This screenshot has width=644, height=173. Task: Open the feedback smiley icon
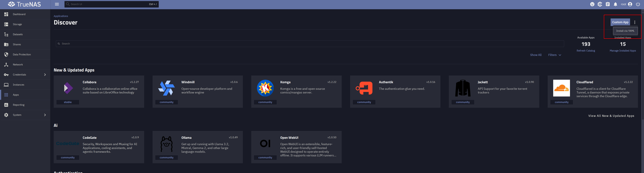pyautogui.click(x=592, y=4)
